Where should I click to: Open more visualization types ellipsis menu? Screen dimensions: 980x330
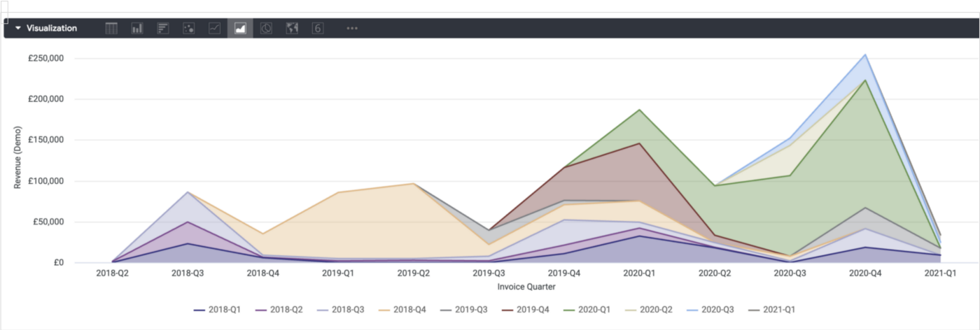pyautogui.click(x=352, y=29)
